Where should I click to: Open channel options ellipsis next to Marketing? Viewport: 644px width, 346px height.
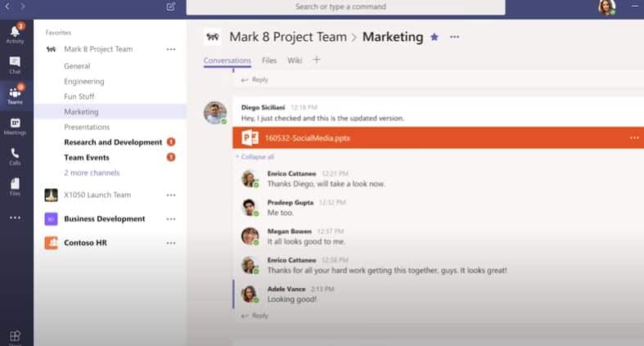point(454,37)
